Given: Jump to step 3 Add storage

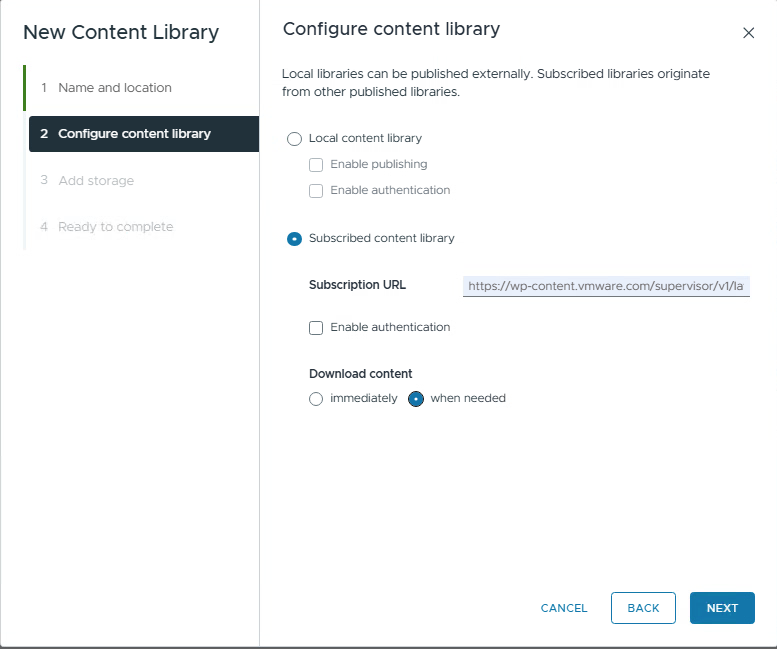Looking at the screenshot, I should tap(95, 181).
